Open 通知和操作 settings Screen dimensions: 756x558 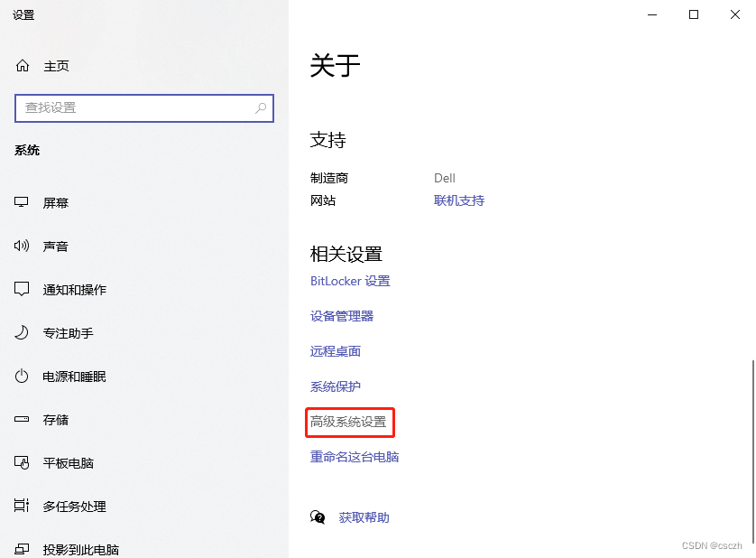pos(74,290)
